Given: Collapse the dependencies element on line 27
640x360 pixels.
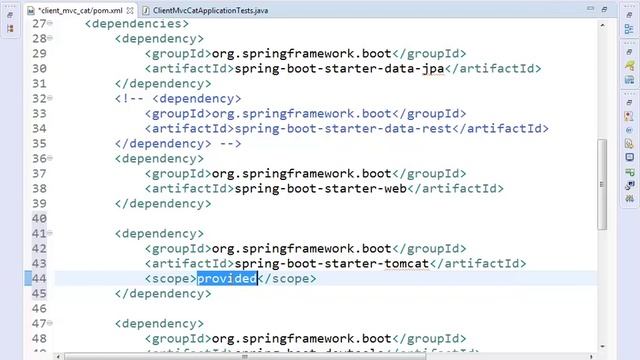Looking at the screenshot, I should 50,23.
